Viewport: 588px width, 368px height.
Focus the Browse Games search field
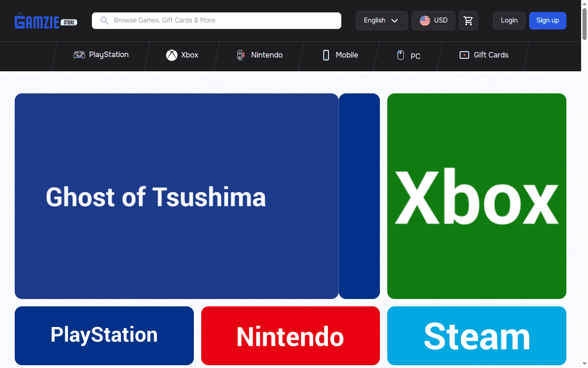[216, 21]
